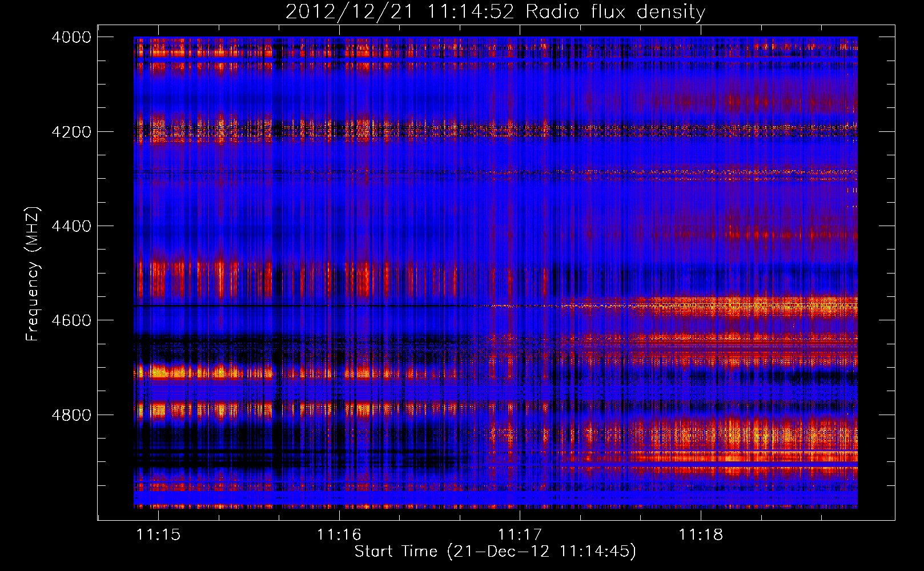Click the plot title '2012/12/21 11:14:52 Radio flux density'
924x571 pixels.
tap(495, 12)
